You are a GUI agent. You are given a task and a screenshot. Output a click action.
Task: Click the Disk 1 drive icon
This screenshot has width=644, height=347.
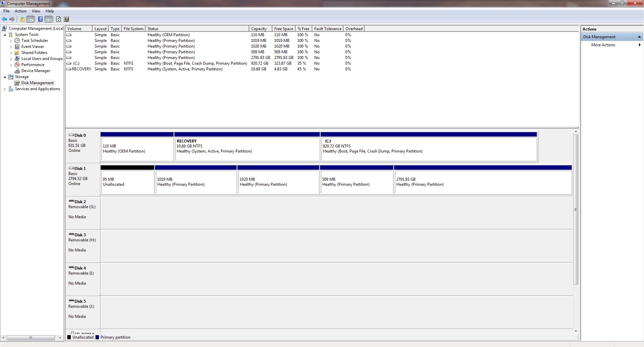point(71,168)
